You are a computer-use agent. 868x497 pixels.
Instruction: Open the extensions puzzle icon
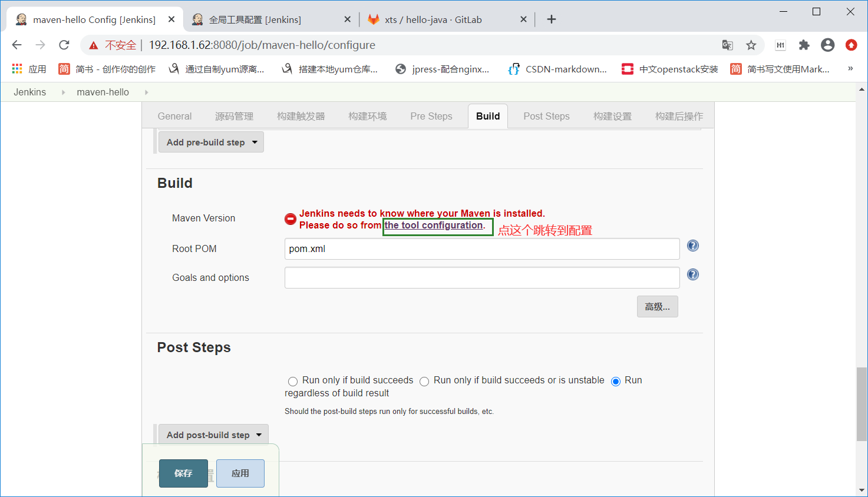click(x=804, y=45)
